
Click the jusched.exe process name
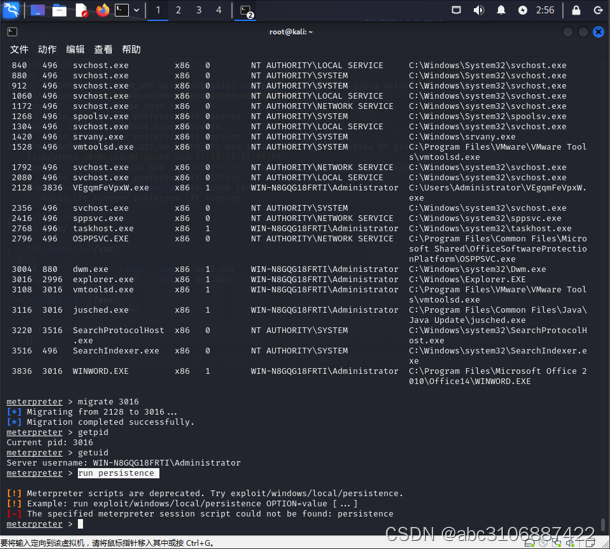pyautogui.click(x=101, y=310)
